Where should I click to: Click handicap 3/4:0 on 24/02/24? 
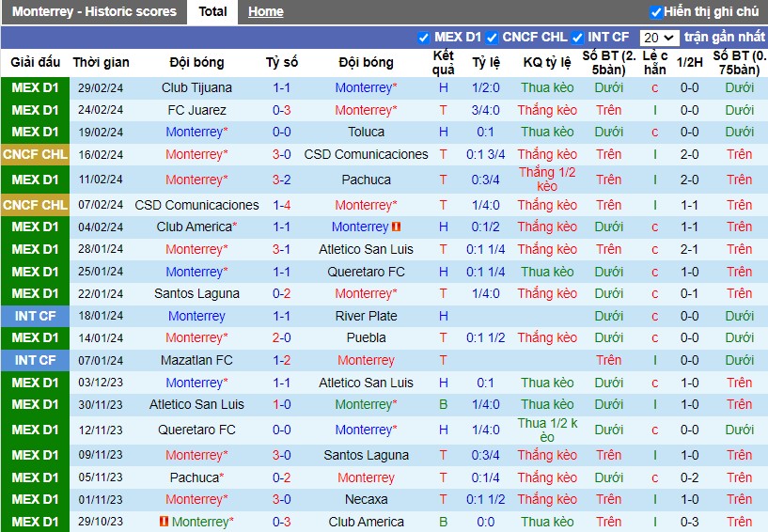pos(485,110)
